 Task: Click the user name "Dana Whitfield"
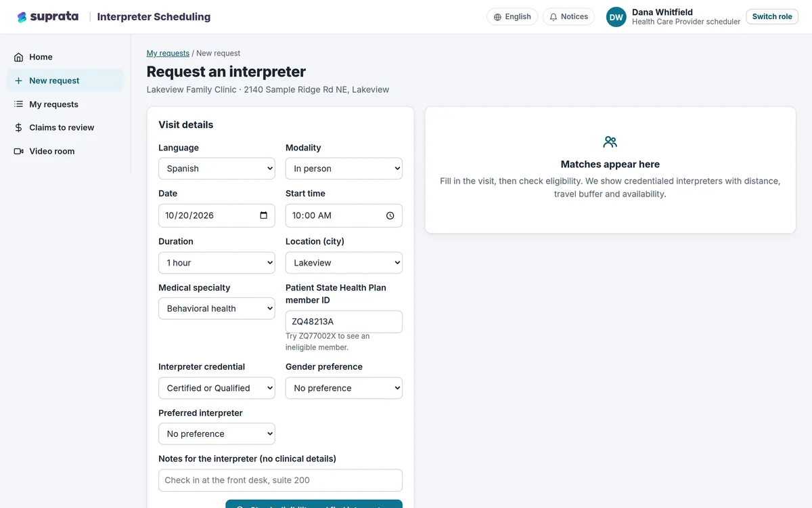click(662, 12)
